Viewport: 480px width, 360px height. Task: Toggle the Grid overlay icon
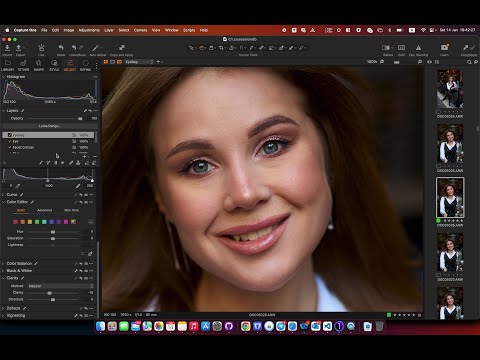(401, 48)
